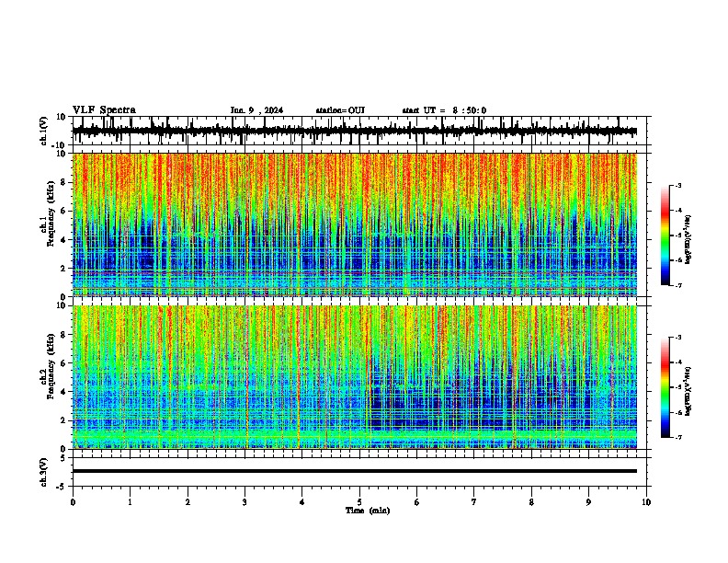Click the "0" tick label on the time axis

(73, 502)
